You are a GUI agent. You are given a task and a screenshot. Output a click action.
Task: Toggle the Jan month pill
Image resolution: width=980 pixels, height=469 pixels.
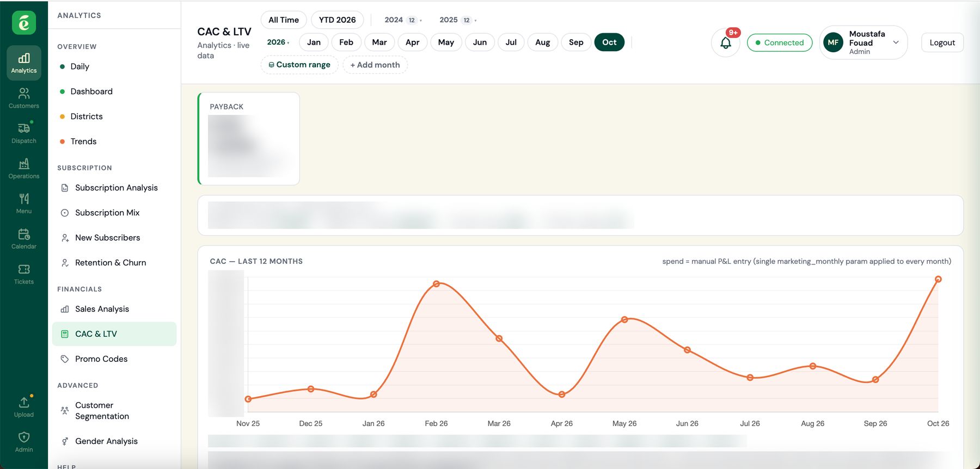pyautogui.click(x=314, y=42)
